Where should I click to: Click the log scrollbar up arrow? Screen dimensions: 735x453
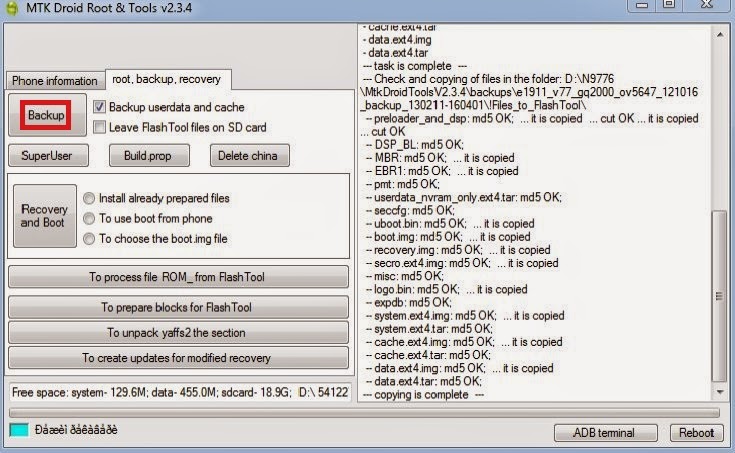click(719, 35)
